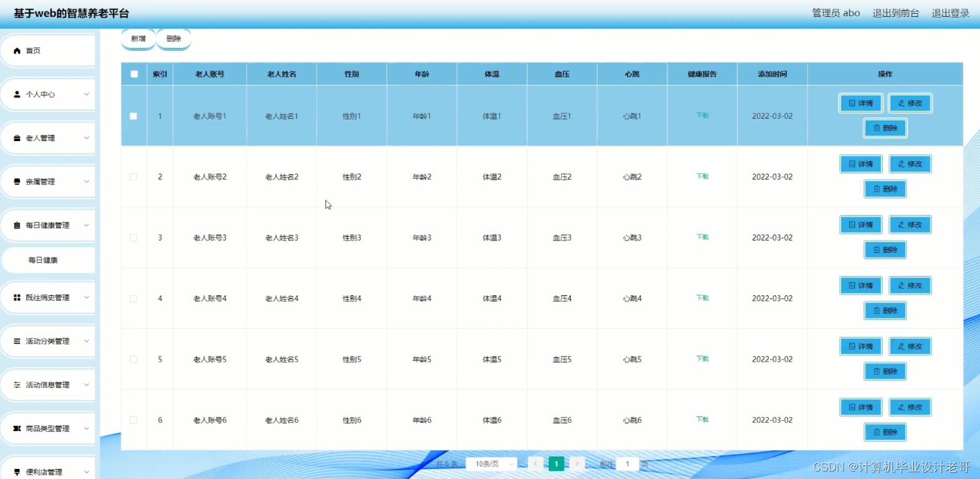The width and height of the screenshot is (980, 479).
Task: Click the previous page arrow
Action: (536, 463)
